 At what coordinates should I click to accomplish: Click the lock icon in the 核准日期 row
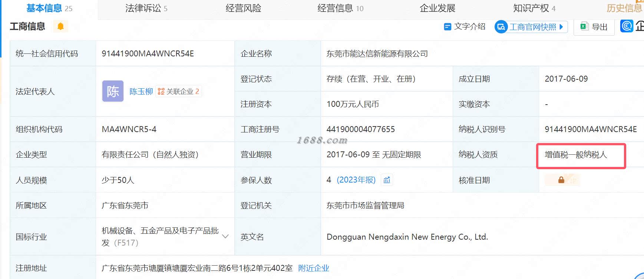pos(562,180)
